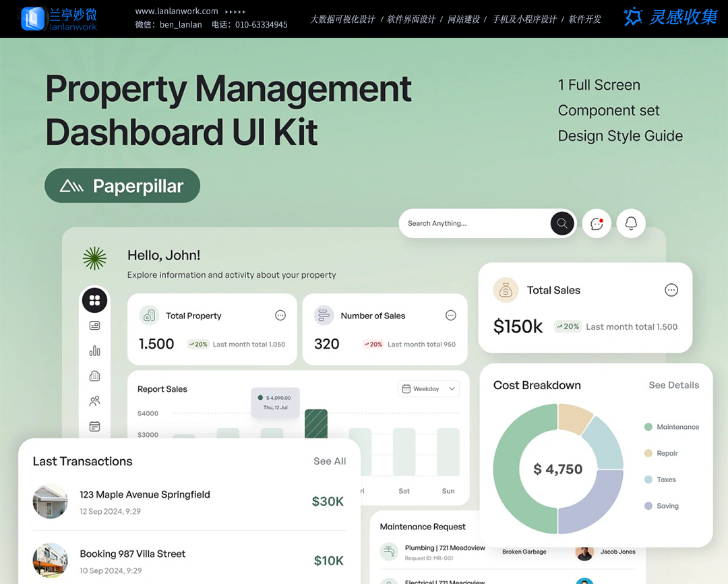
Task: Open Number of Sales options menu
Action: (x=451, y=316)
